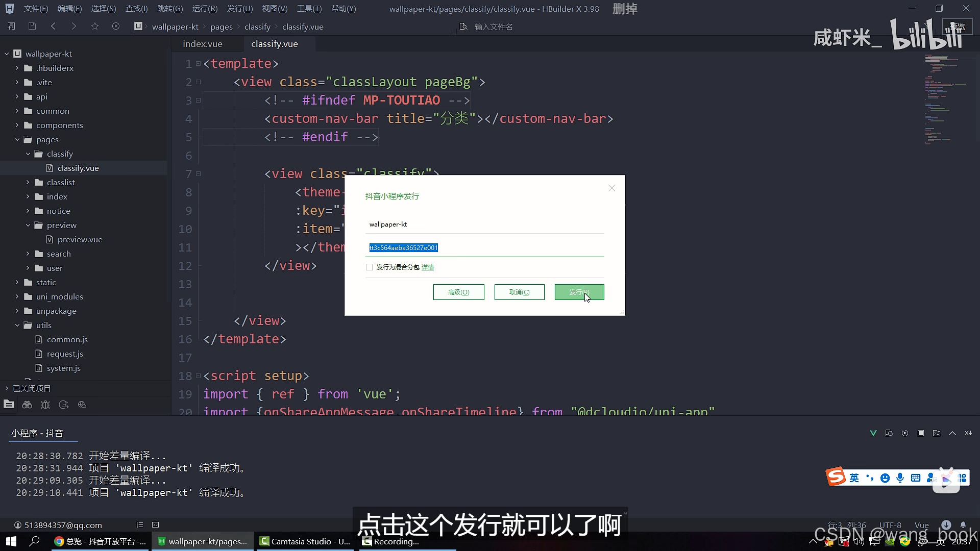
Task: Click on classify.vue tab
Action: (x=275, y=44)
